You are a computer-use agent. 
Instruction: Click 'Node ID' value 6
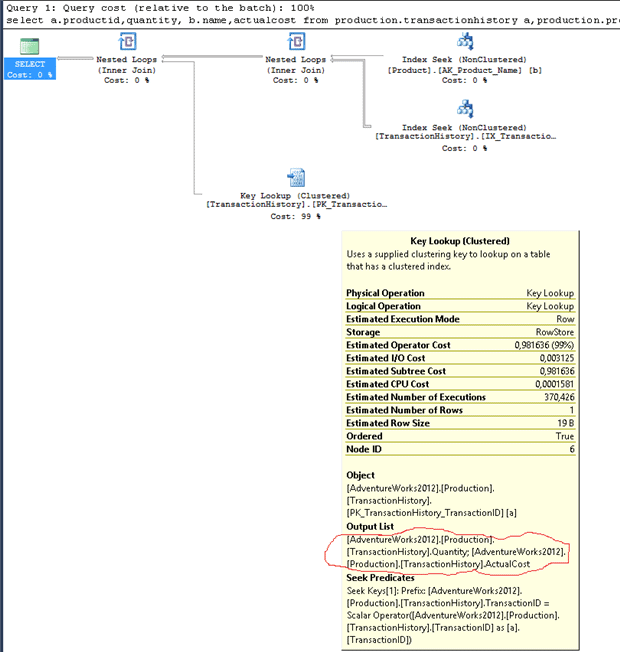pos(572,449)
